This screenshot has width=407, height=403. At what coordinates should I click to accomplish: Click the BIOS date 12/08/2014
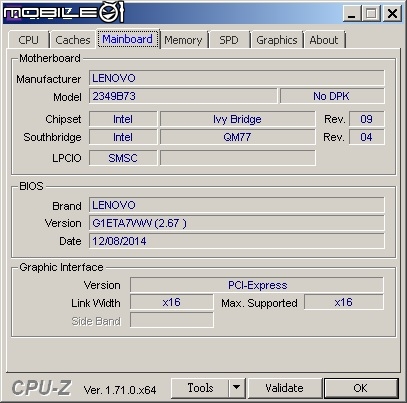pos(237,241)
